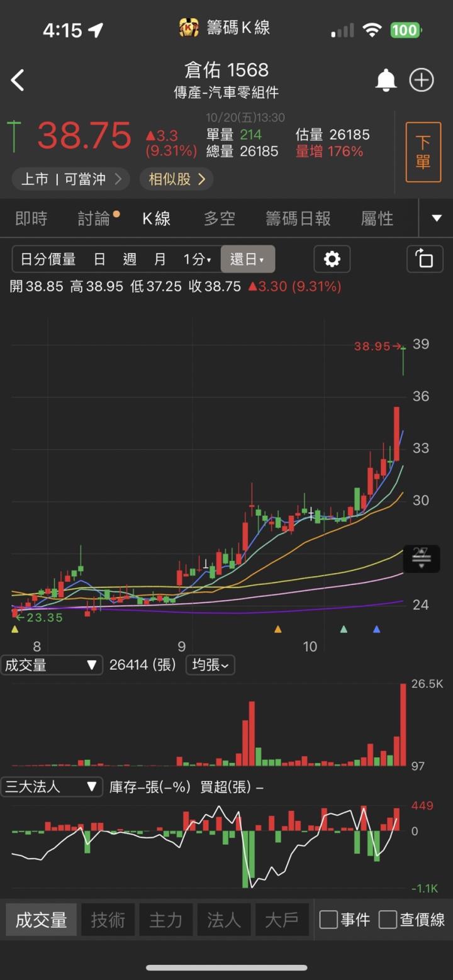
Task: Tap 下單 order button
Action: 423,153
